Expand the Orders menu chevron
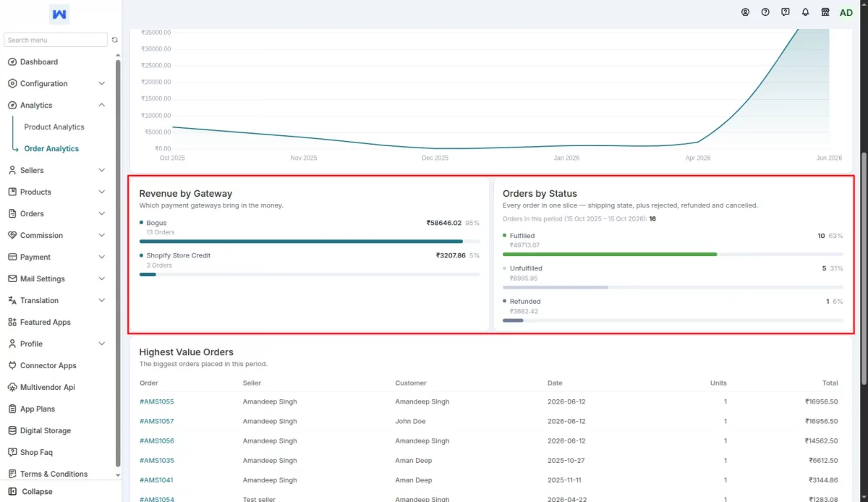This screenshot has width=868, height=502. (x=101, y=214)
